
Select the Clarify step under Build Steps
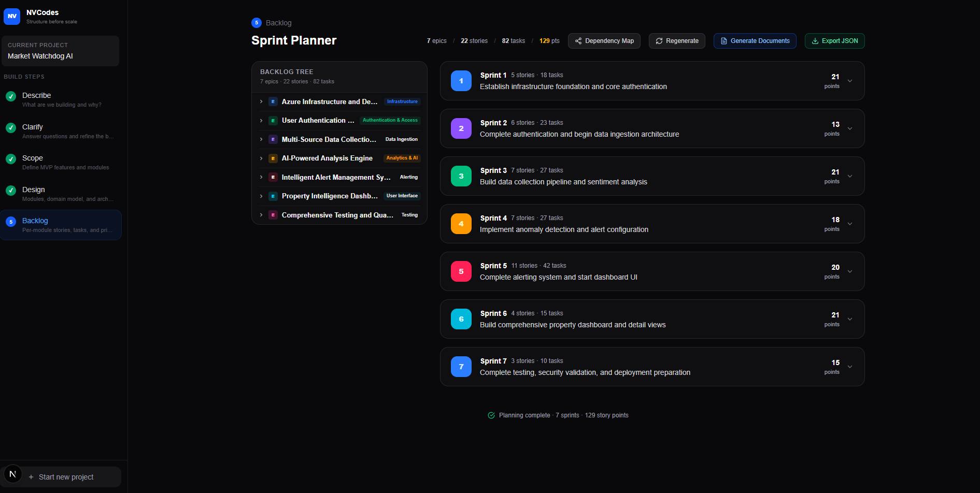pyautogui.click(x=33, y=127)
